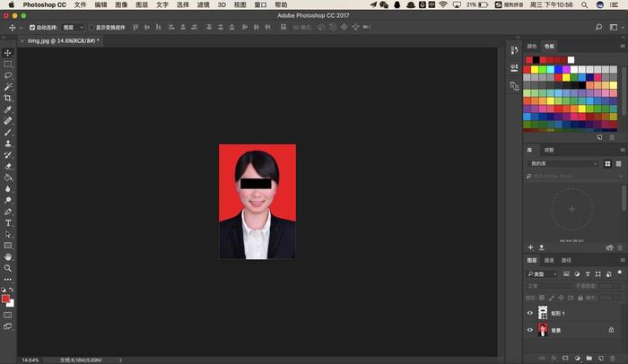The image size is (628, 364).
Task: Open macOS Spotlight search icon
Action: pyautogui.click(x=584, y=4)
